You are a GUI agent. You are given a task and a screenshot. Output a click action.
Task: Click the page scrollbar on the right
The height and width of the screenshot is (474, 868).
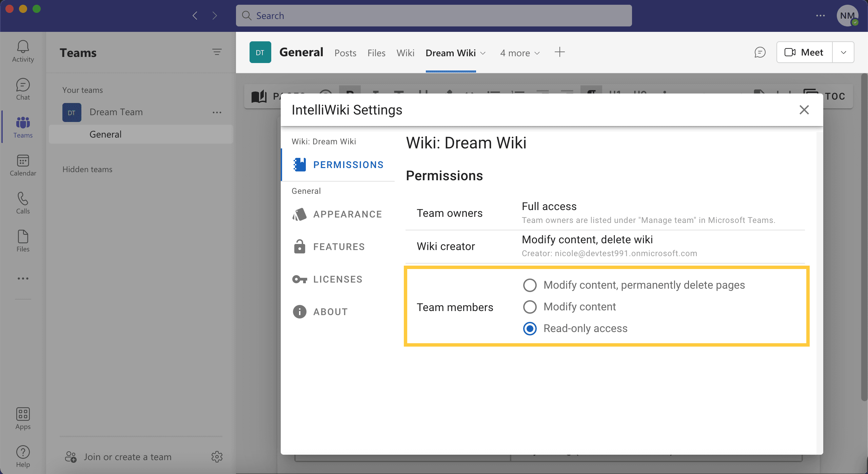864,237
